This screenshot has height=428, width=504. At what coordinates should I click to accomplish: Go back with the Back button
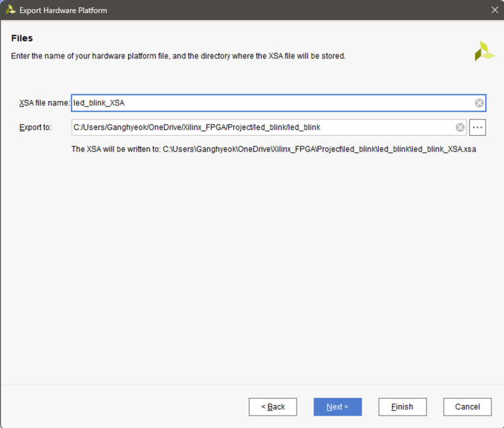(272, 407)
